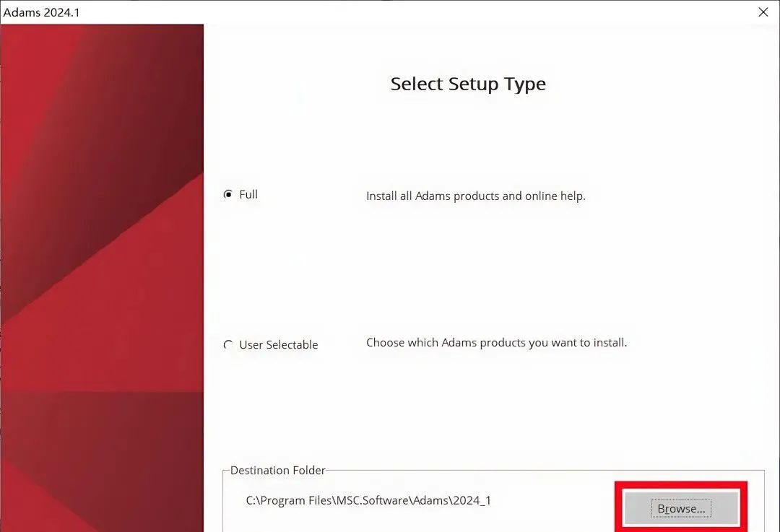Select the Full setup radio button

point(227,194)
